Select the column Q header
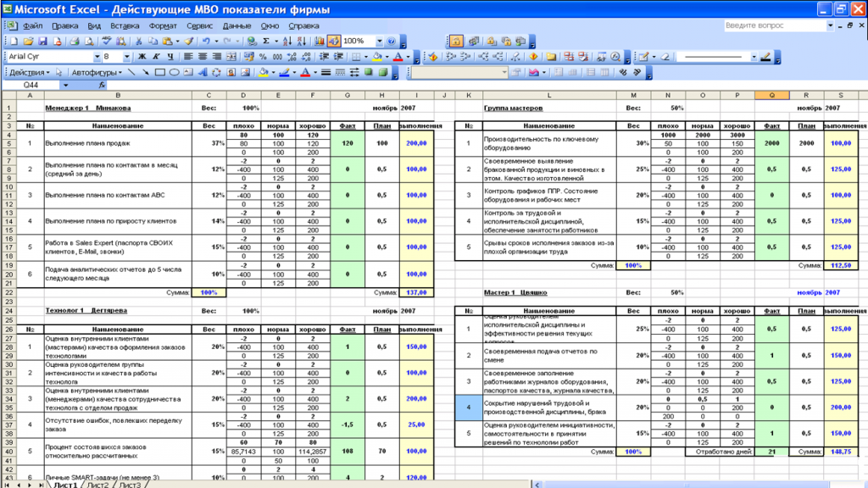 click(771, 95)
